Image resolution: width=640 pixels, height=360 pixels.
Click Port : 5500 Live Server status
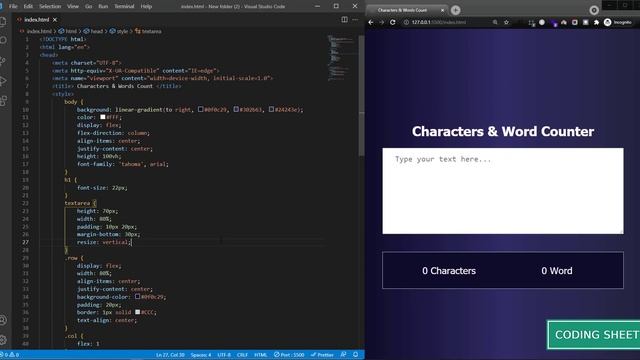pyautogui.click(x=289, y=355)
